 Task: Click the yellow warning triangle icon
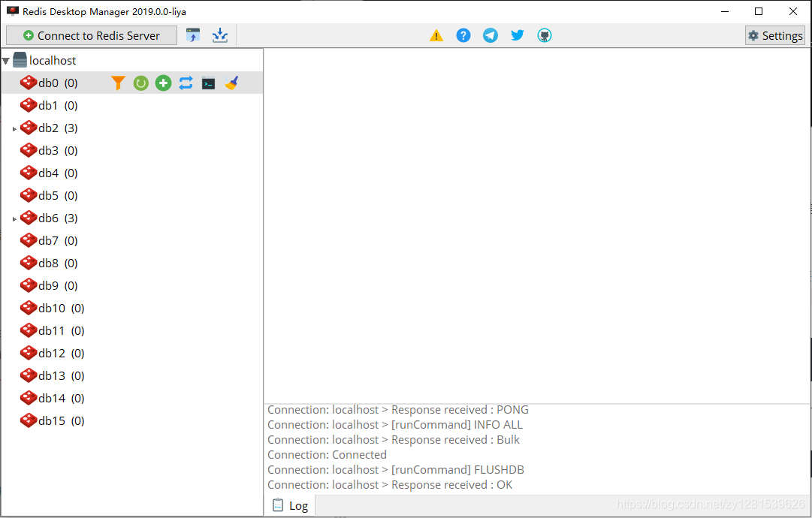pos(436,36)
